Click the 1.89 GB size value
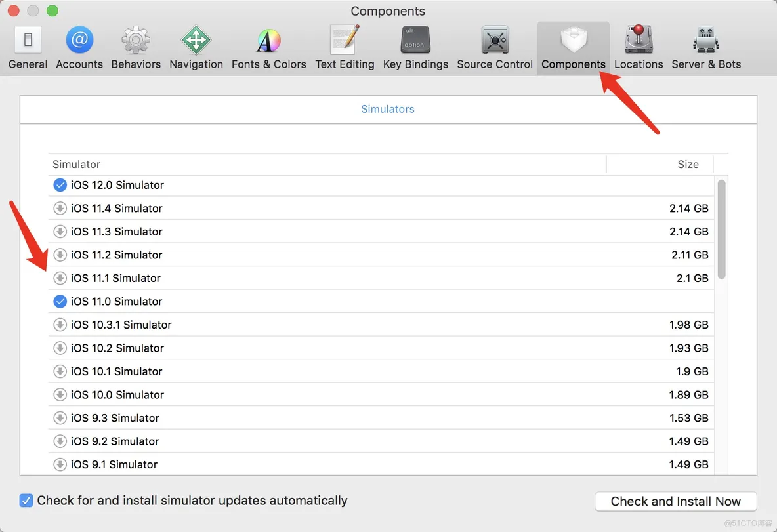 689,394
